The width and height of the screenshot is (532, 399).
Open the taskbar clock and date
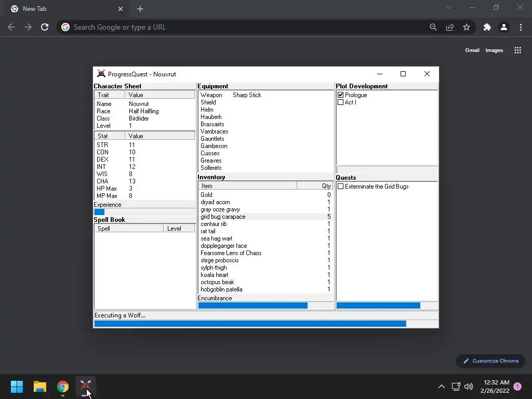[495, 387]
